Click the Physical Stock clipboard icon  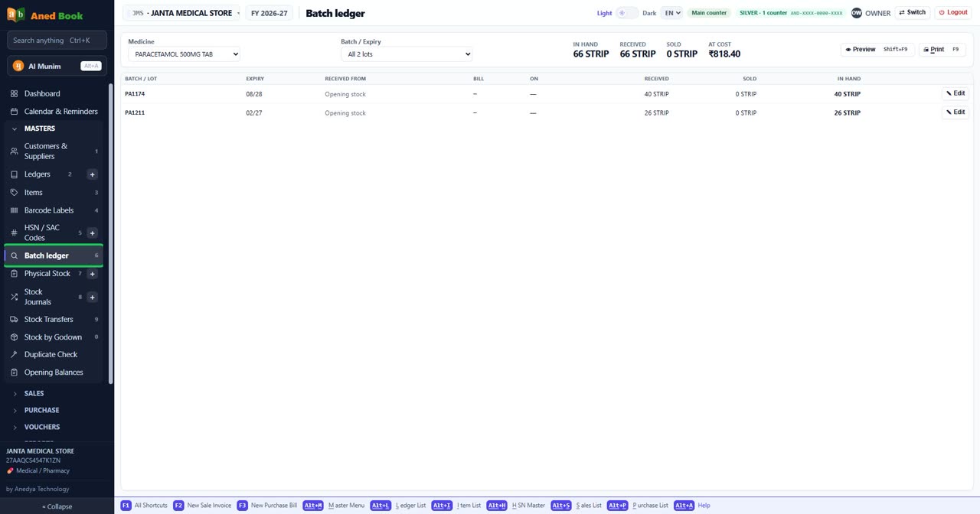coord(14,274)
